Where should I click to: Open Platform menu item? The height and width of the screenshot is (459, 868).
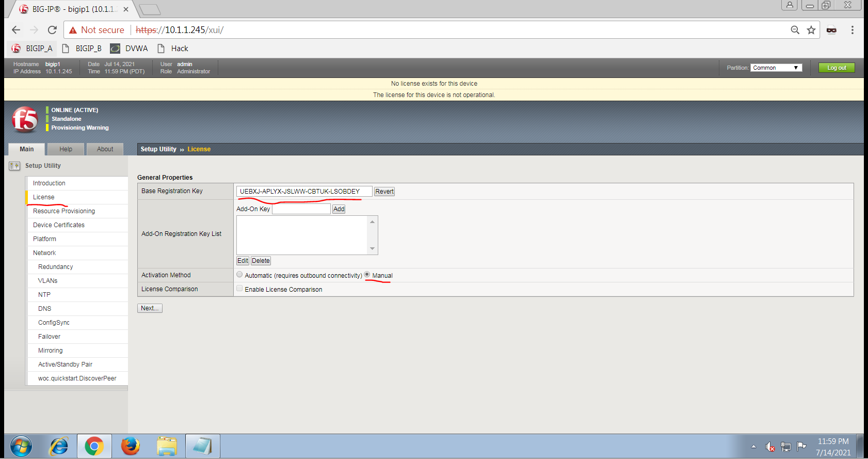[77, 239]
